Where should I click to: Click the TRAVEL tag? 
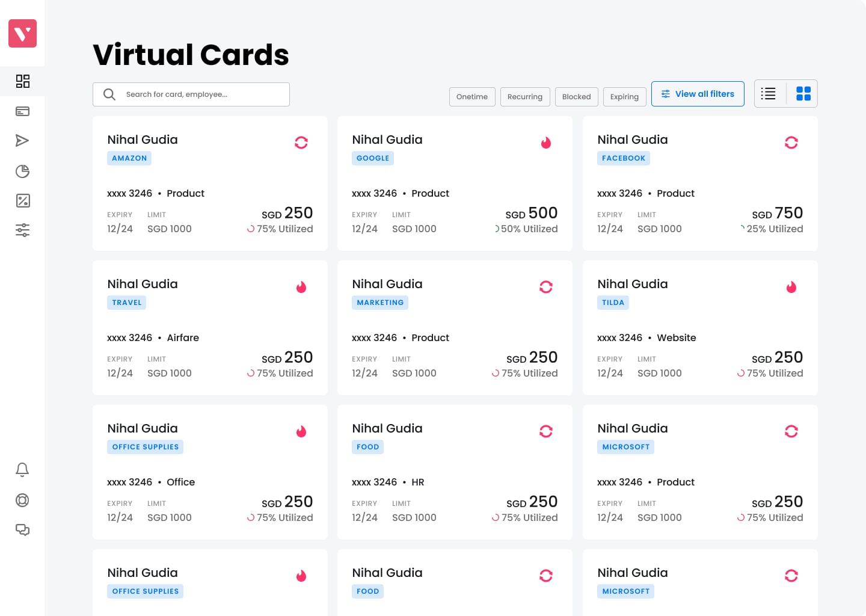(127, 303)
